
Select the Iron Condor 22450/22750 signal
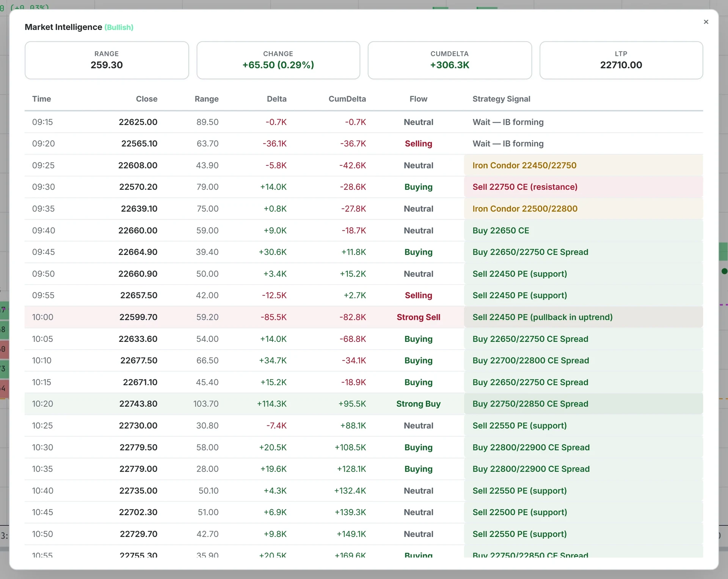click(x=583, y=165)
